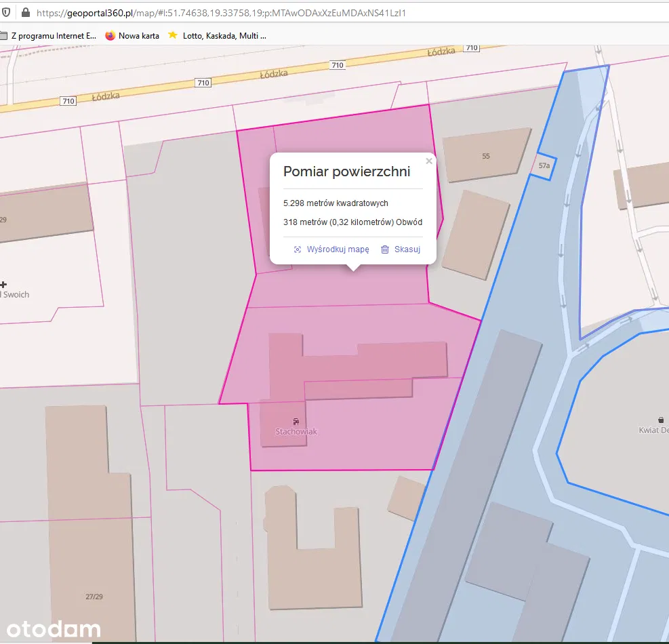The width and height of the screenshot is (669, 644).
Task: Click the building labeled 55
Action: pos(485,157)
